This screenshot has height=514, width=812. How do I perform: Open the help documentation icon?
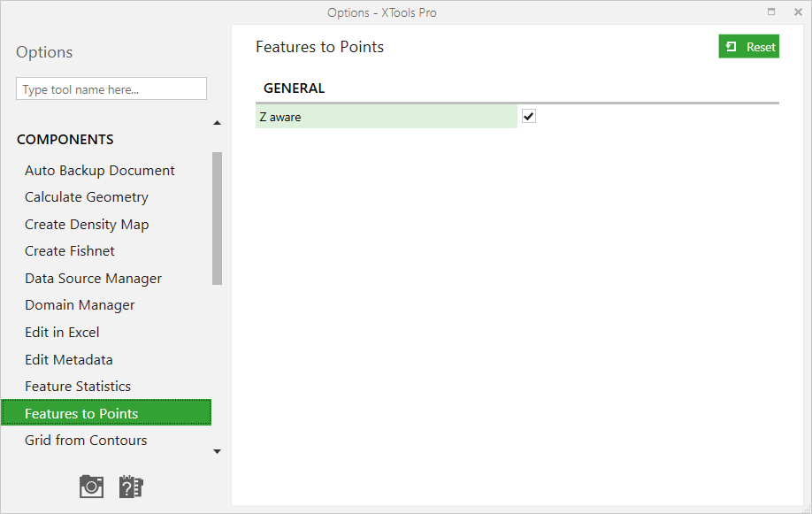(131, 487)
